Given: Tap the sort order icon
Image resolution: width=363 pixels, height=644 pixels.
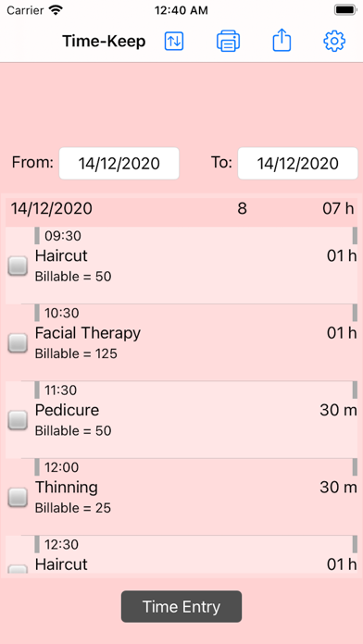Looking at the screenshot, I should pyautogui.click(x=174, y=42).
